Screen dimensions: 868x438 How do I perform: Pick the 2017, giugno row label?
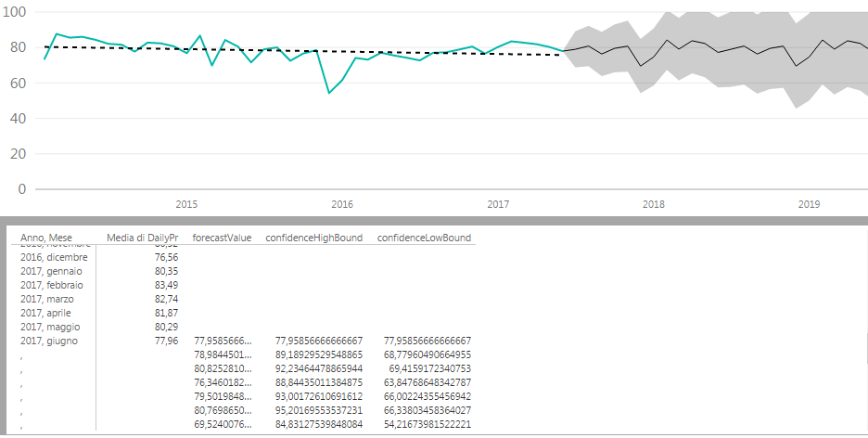pyautogui.click(x=49, y=341)
